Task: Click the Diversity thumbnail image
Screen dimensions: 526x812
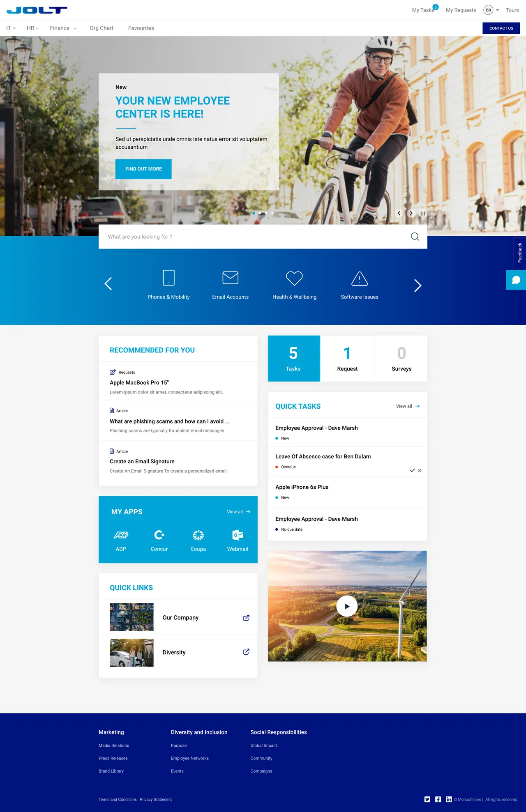Action: (131, 653)
